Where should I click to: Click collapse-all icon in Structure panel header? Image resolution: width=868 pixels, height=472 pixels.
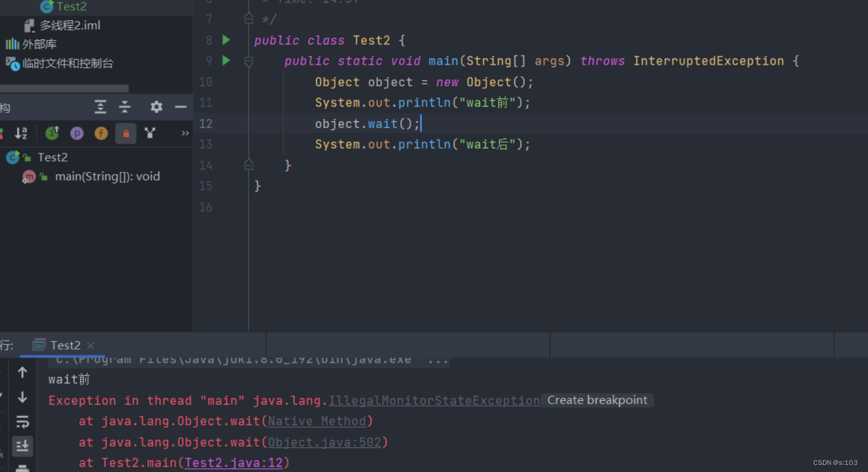coord(124,107)
